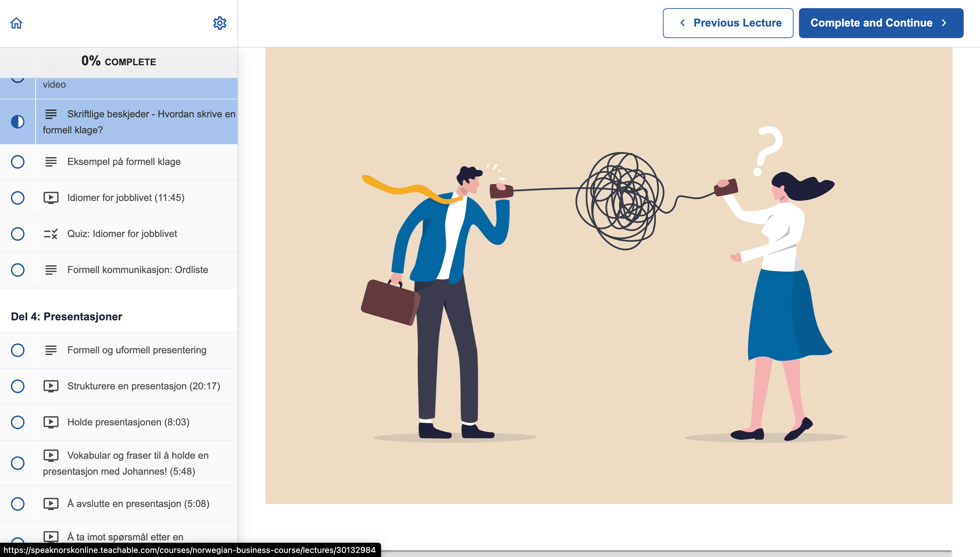Open lecture Formell og uformell presentering

(119, 350)
